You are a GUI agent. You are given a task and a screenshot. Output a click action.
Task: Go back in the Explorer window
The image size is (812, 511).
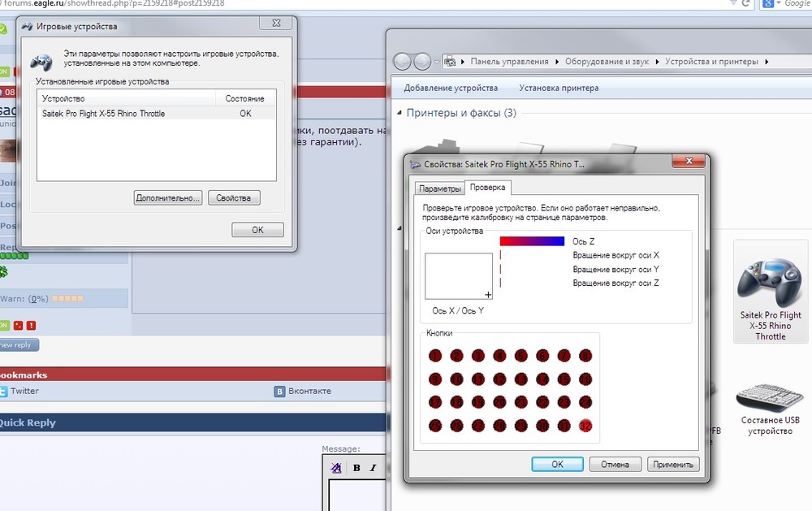tap(403, 62)
